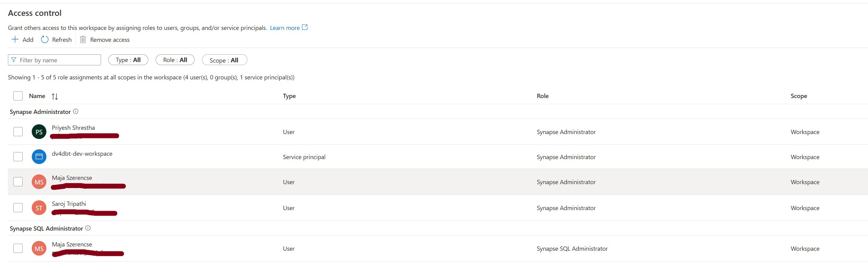The height and width of the screenshot is (277, 868).
Task: Select the name Saroj Tripathi
Action: (69, 203)
